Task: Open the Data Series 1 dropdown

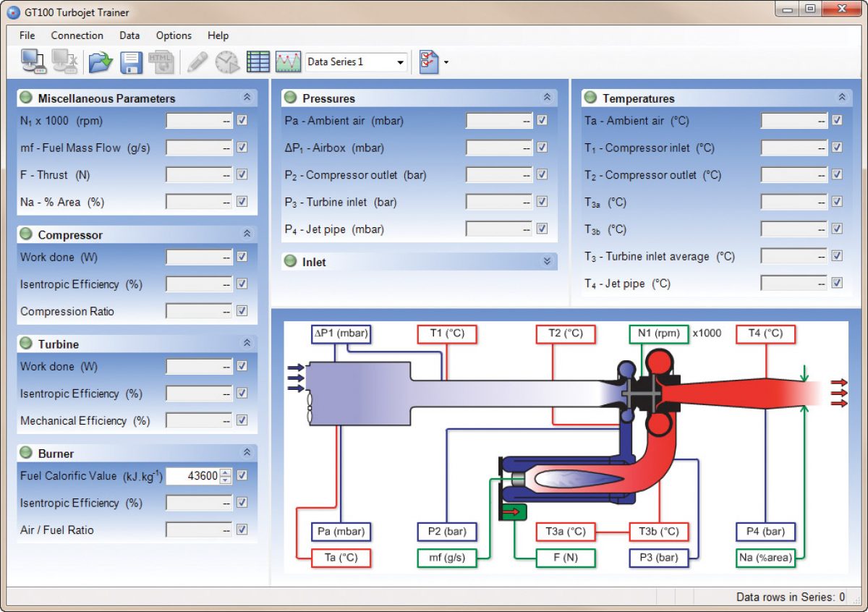Action: (x=357, y=62)
